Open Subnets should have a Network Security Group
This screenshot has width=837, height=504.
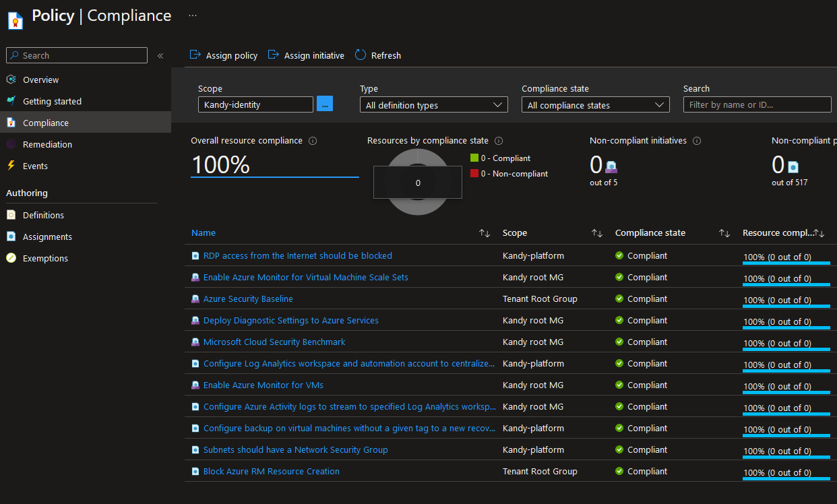295,450
